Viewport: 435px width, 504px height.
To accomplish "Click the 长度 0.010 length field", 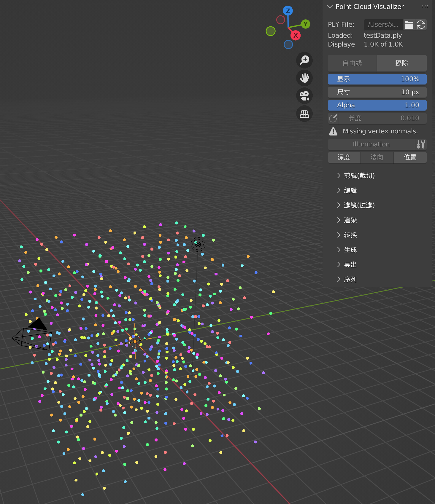I will tap(383, 118).
